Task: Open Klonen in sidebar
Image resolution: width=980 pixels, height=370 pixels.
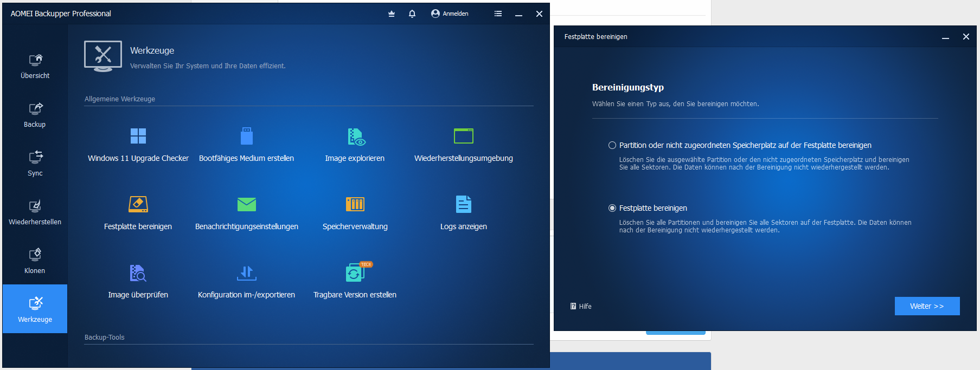Action: click(35, 261)
